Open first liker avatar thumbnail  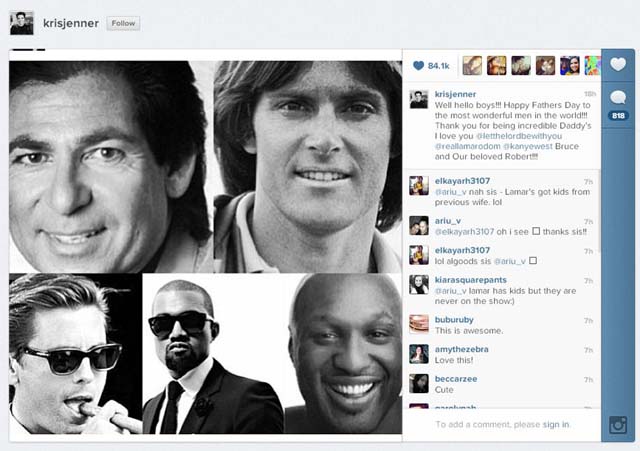[x=472, y=65]
